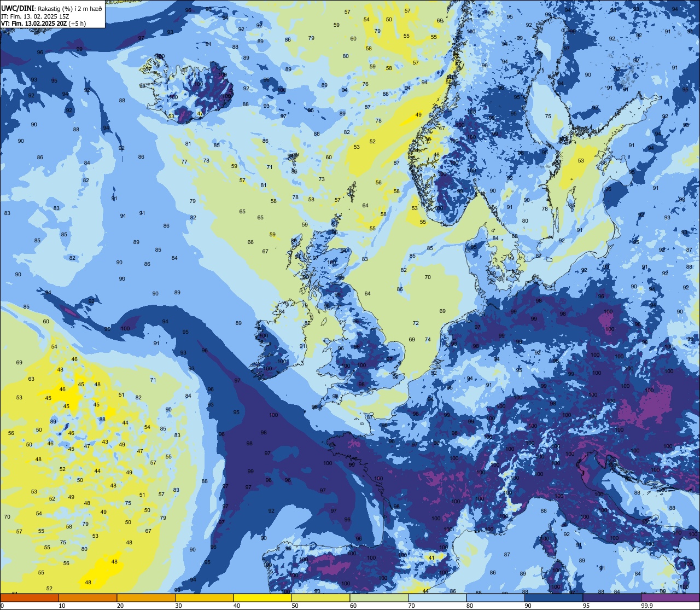
Task: Click the humidity value '77' on the map
Action: pyautogui.click(x=184, y=162)
